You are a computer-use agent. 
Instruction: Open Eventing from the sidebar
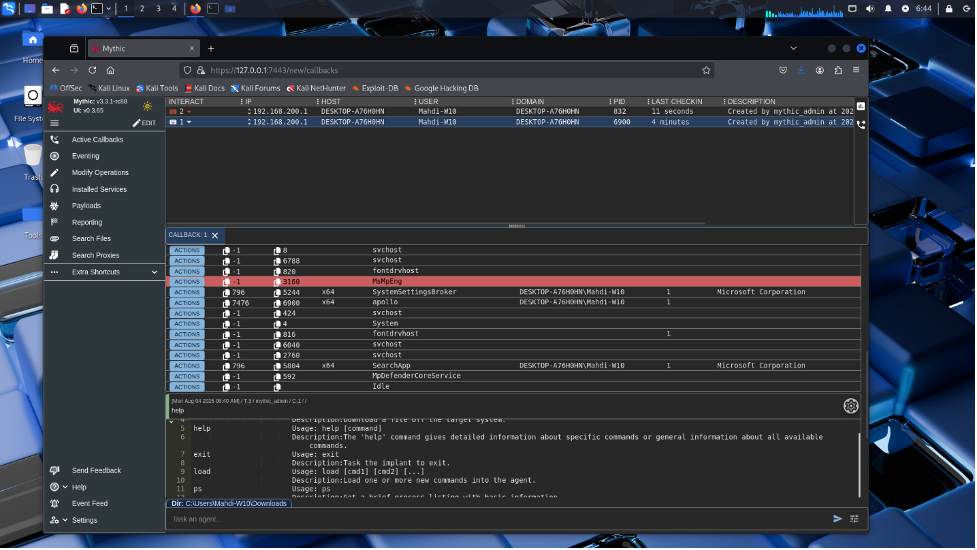click(85, 156)
